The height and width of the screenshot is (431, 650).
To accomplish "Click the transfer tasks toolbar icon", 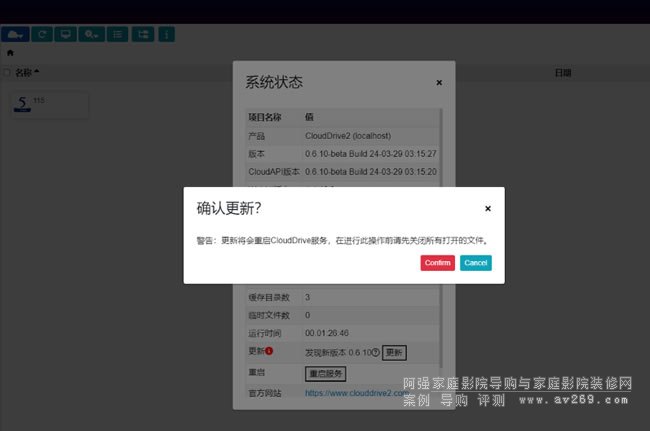I will [143, 34].
